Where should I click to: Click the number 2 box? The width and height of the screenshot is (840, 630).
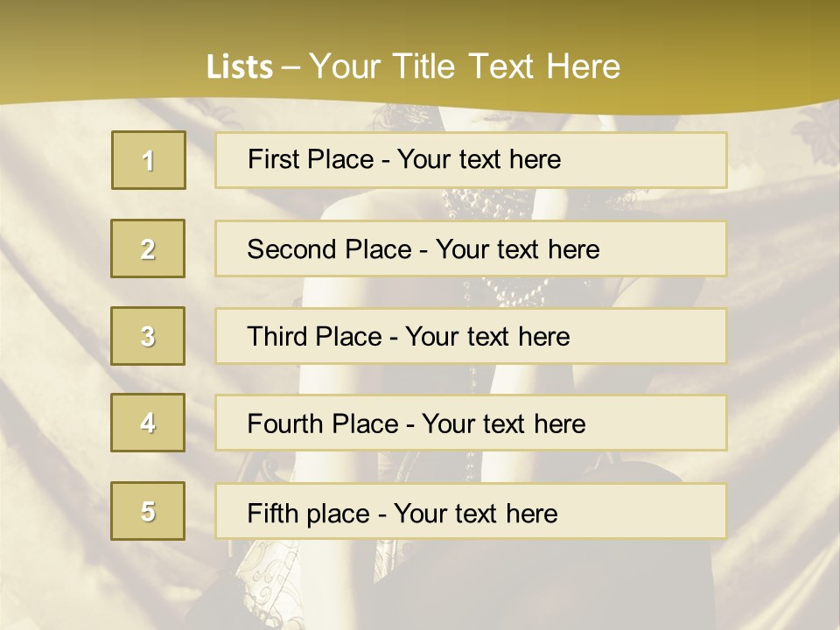point(148,248)
